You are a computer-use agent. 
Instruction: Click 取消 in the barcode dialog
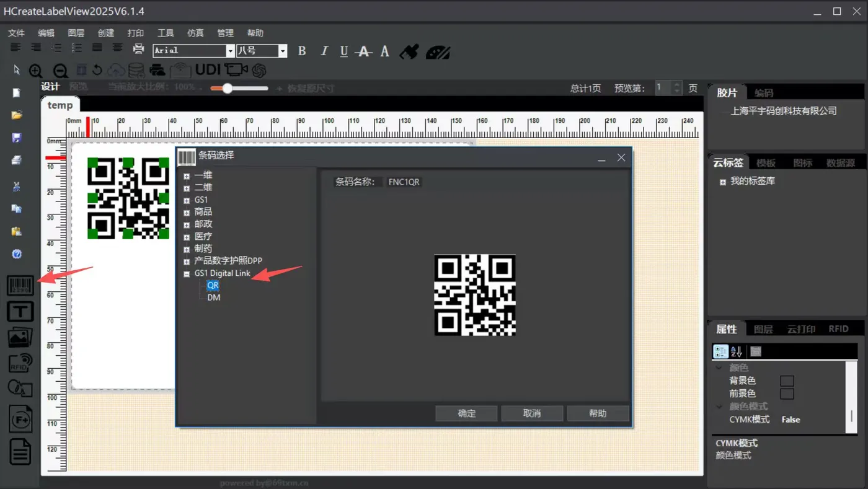532,413
